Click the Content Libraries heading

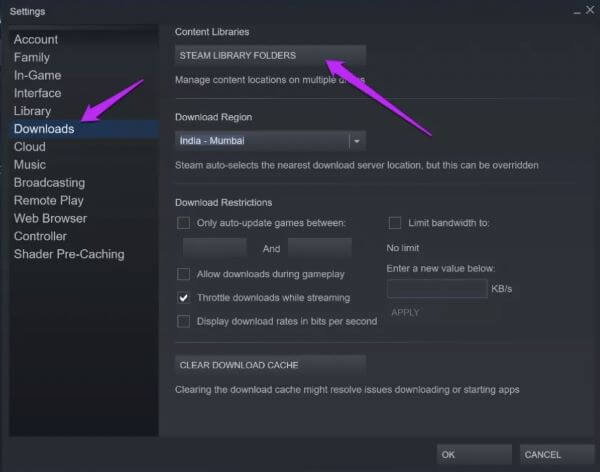point(212,32)
